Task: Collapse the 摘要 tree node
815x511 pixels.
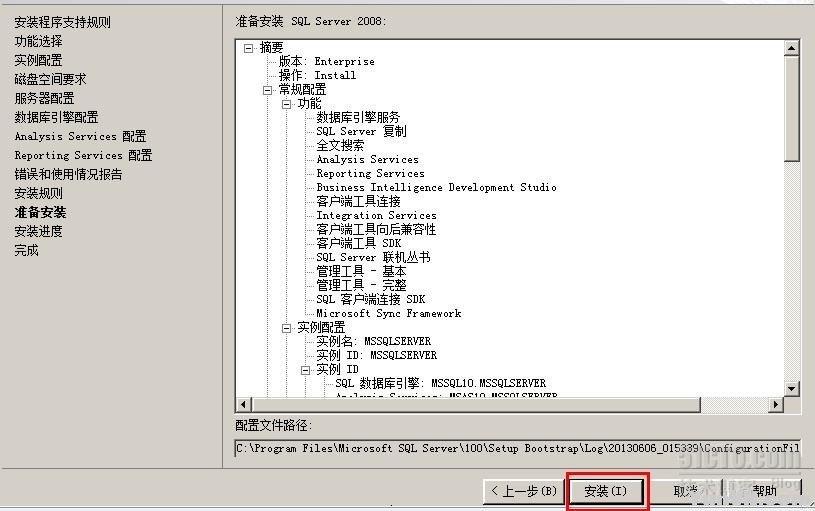Action: pos(248,48)
